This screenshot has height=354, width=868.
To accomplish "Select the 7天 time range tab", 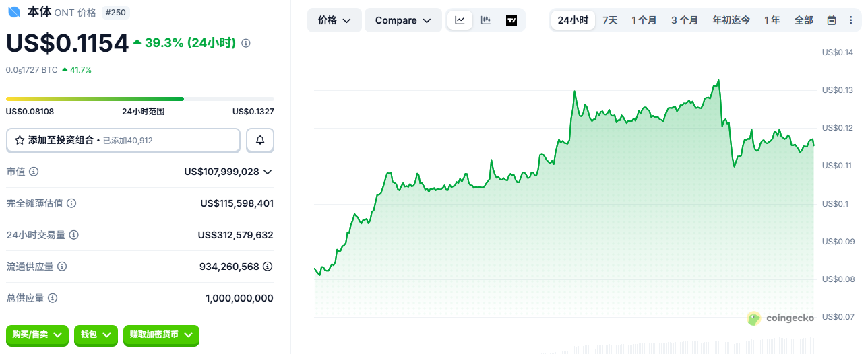I will 610,20.
